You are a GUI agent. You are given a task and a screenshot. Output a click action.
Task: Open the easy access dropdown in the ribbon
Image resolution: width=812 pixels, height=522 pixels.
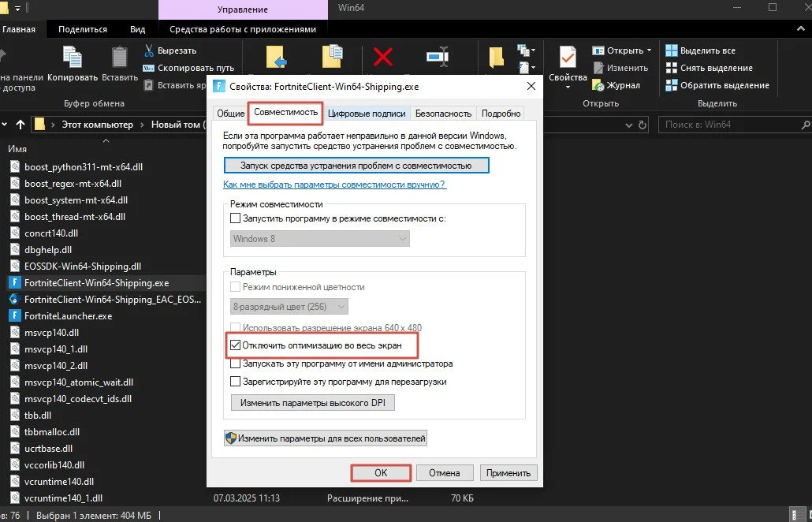click(x=527, y=67)
